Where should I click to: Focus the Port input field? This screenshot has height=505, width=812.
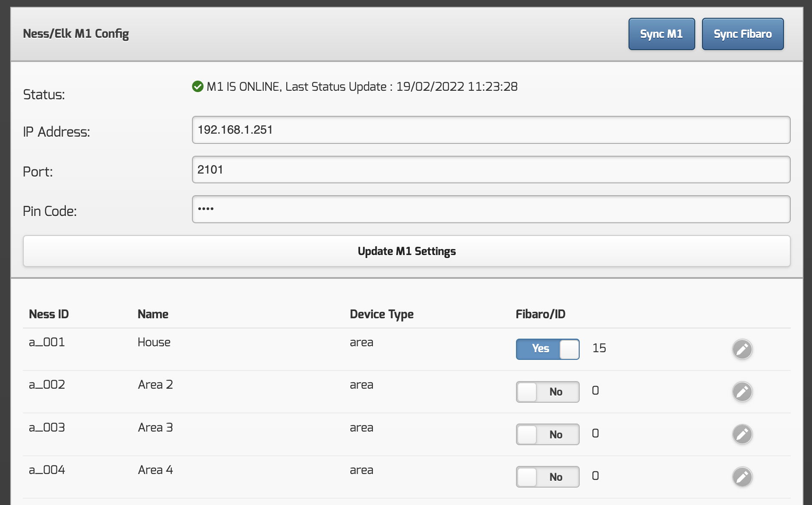click(x=491, y=170)
